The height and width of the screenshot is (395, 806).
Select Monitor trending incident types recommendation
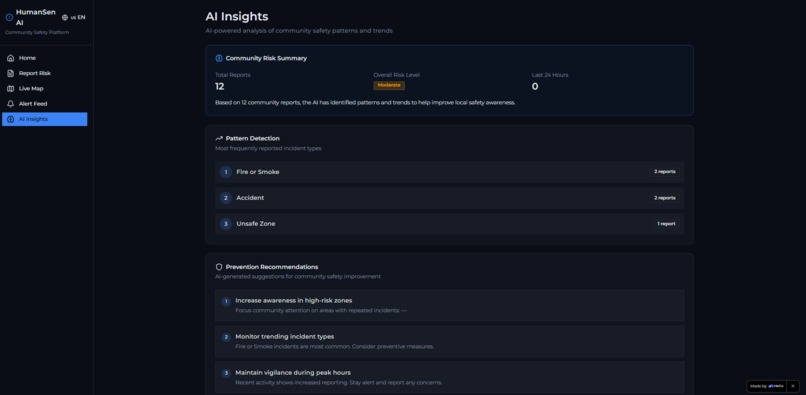(x=450, y=342)
